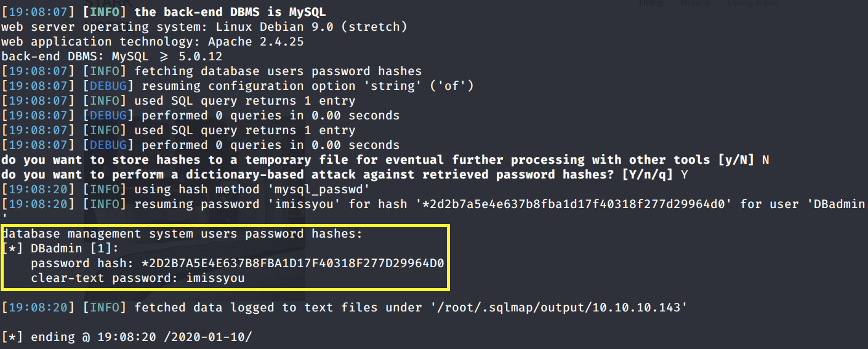
Task: Click the 'database management system users password hashes:' heading
Action: coord(182,234)
